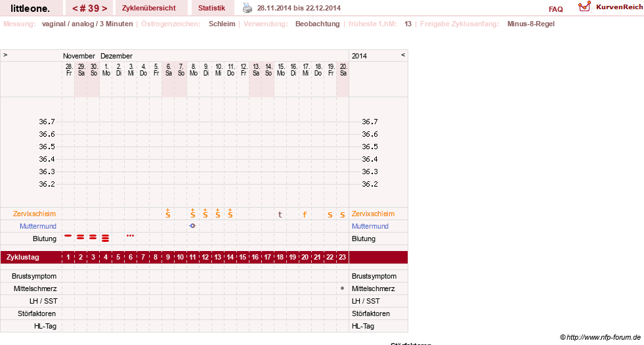
Task: Click the Muttermund label on the right
Action: [x=370, y=226]
